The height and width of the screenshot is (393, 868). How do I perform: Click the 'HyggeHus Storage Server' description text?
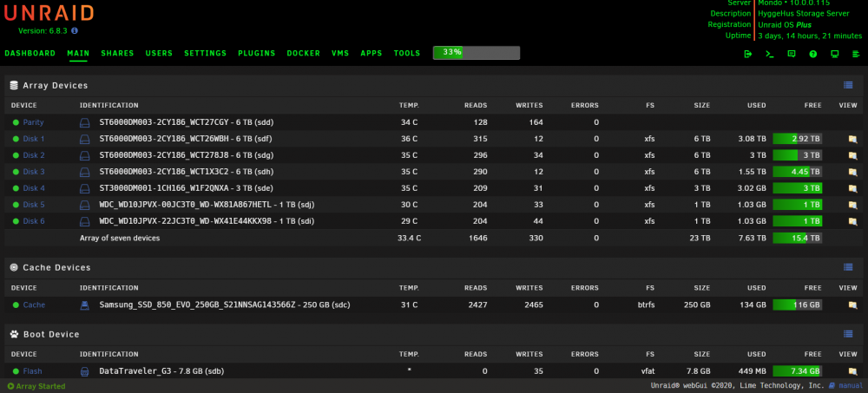pos(804,14)
